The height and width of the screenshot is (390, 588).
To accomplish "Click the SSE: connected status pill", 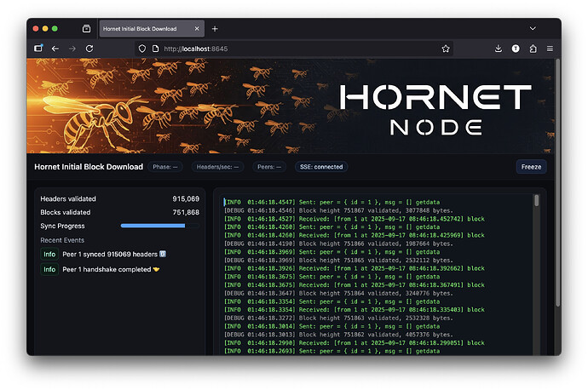I will click(322, 167).
